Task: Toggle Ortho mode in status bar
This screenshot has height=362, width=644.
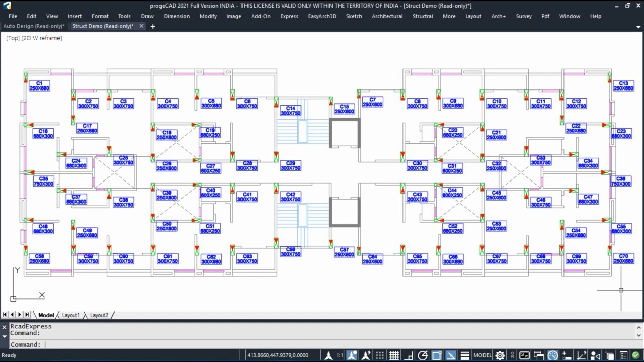Action: click(x=409, y=355)
